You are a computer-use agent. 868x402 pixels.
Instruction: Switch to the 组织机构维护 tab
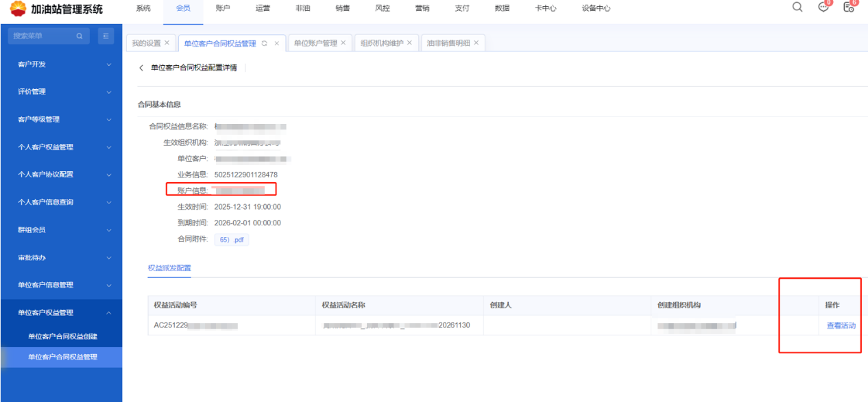click(x=382, y=43)
